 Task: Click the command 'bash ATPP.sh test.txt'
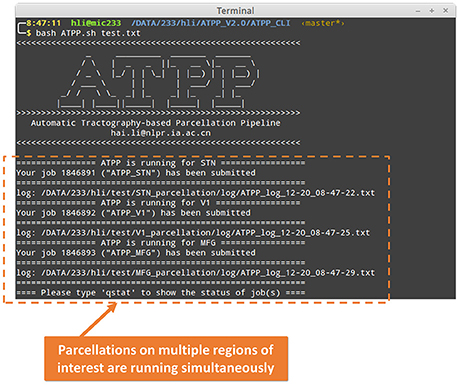click(88, 33)
